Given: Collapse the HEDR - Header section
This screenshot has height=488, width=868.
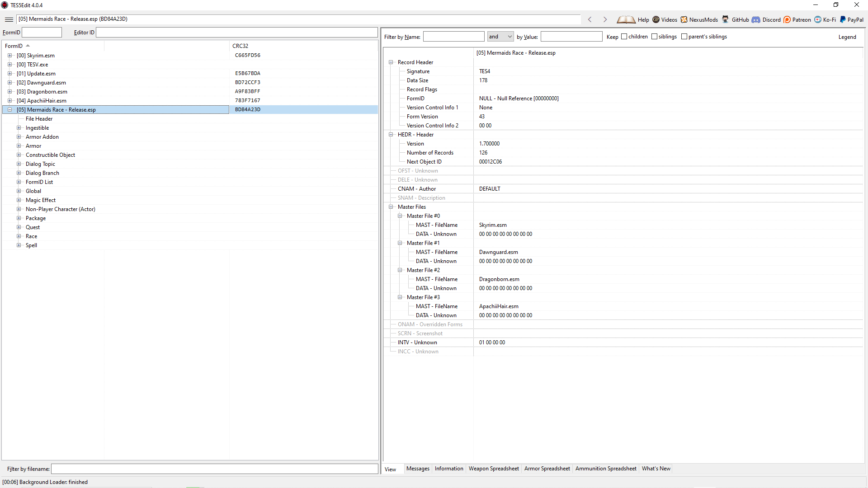Looking at the screenshot, I should tap(391, 135).
